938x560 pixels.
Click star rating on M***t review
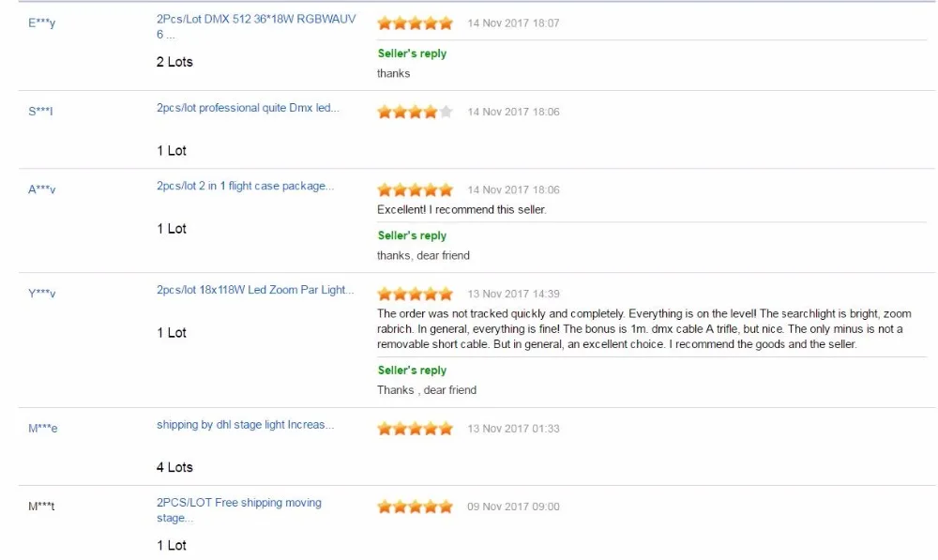coord(416,507)
